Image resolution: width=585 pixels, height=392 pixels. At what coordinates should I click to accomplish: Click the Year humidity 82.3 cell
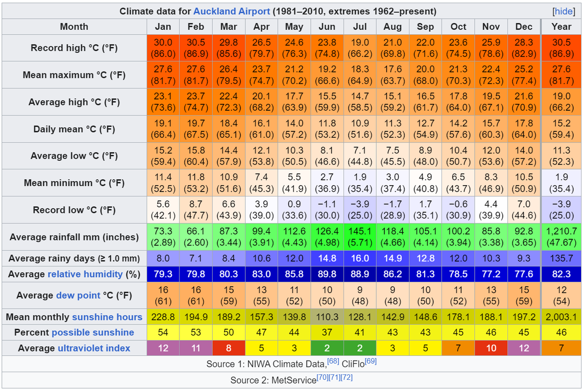pyautogui.click(x=561, y=274)
